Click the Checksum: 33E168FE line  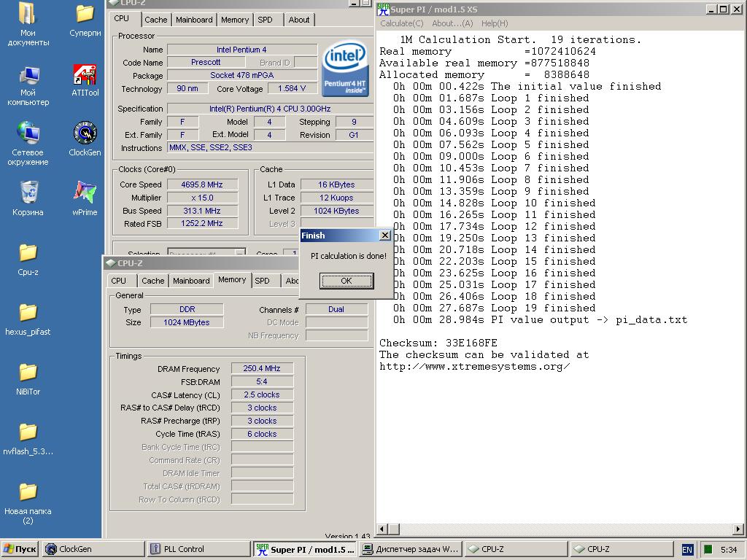point(438,343)
